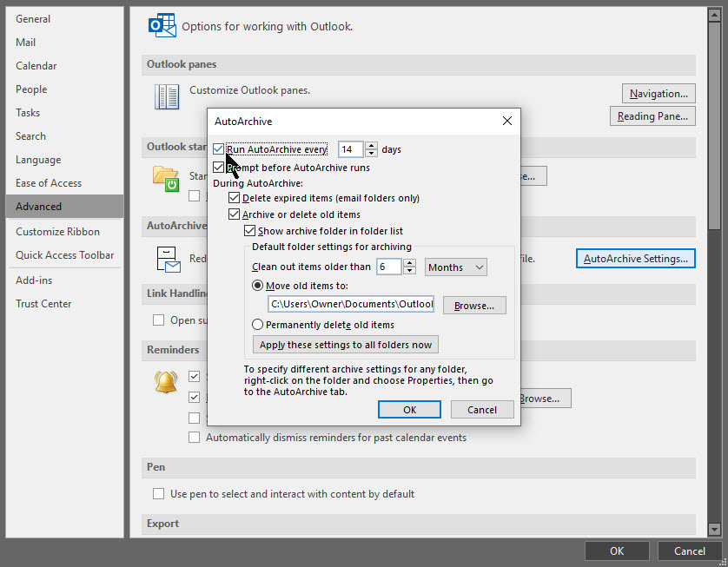Enable Automatically dismiss reminders for past calendar events
Image resolution: width=728 pixels, height=567 pixels.
[195, 437]
